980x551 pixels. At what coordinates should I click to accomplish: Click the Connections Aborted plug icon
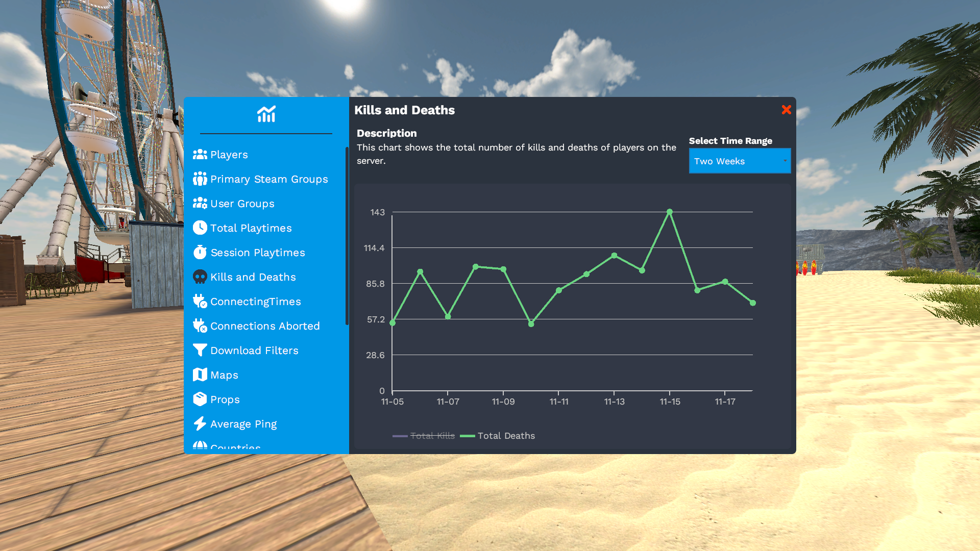click(x=200, y=325)
